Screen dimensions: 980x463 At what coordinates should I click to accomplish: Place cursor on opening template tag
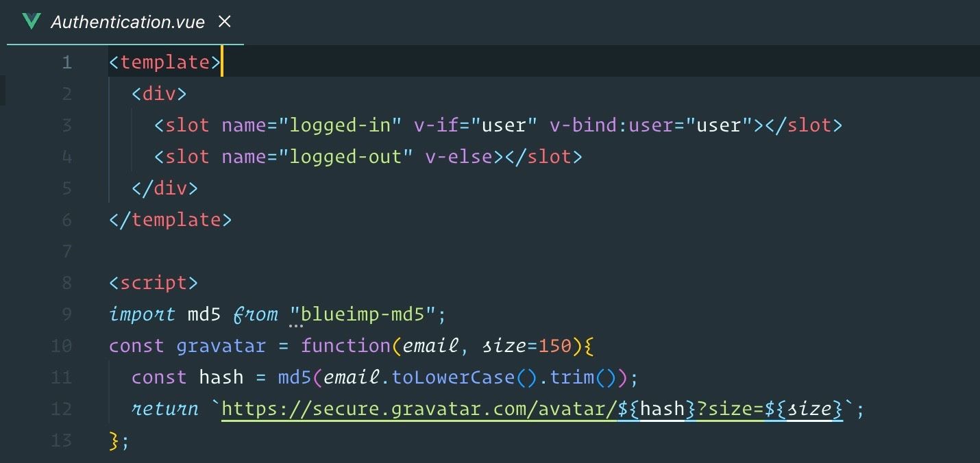pyautogui.click(x=164, y=62)
